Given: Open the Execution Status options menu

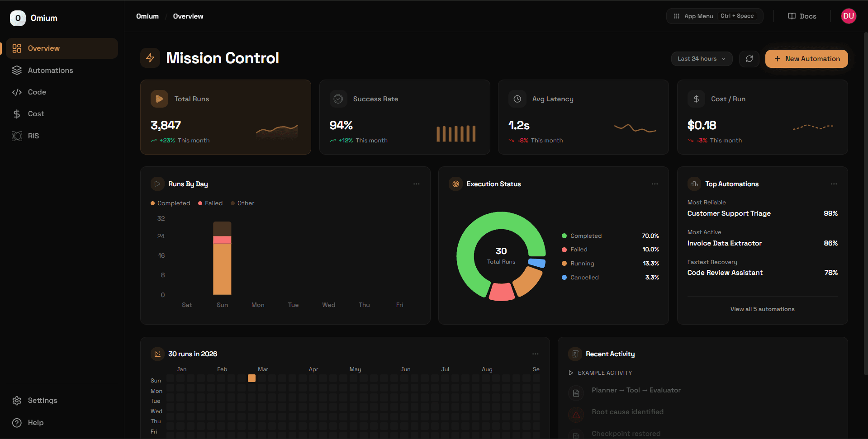Looking at the screenshot, I should pyautogui.click(x=655, y=184).
